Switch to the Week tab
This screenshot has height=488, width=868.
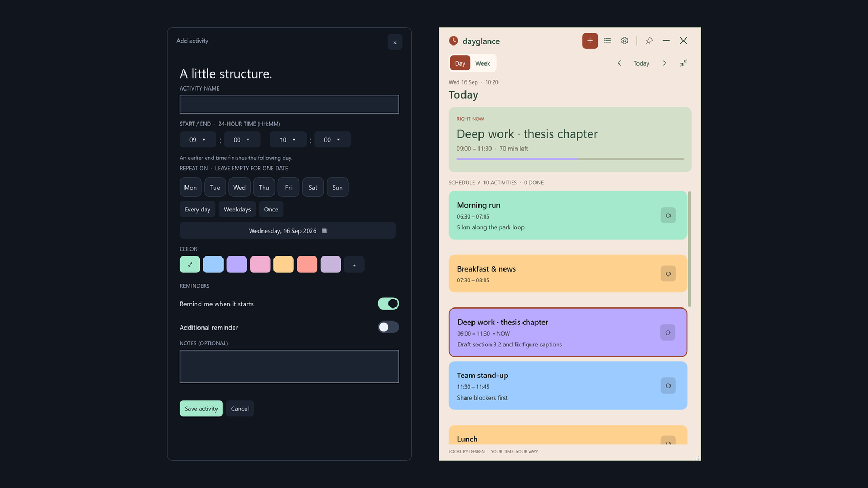pos(483,63)
